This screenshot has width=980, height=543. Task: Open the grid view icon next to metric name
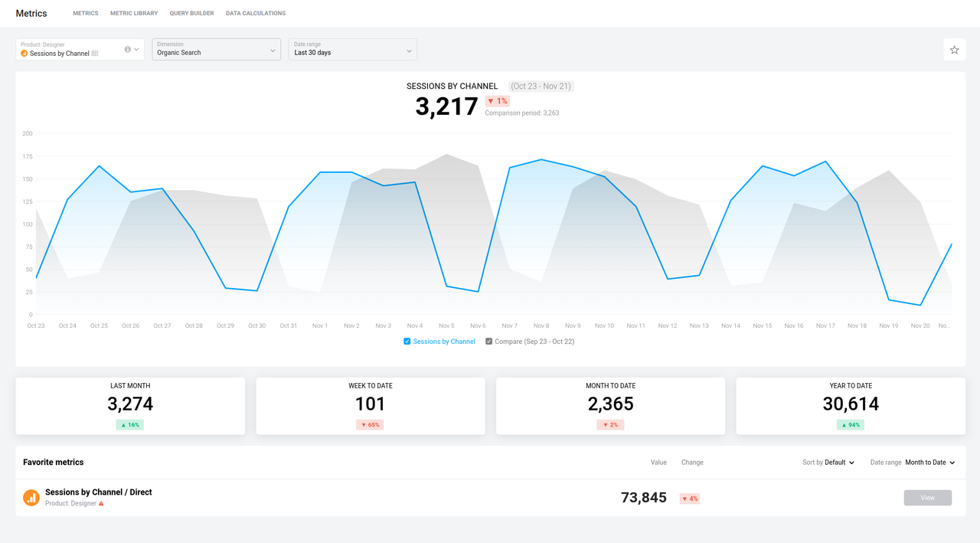click(x=95, y=53)
